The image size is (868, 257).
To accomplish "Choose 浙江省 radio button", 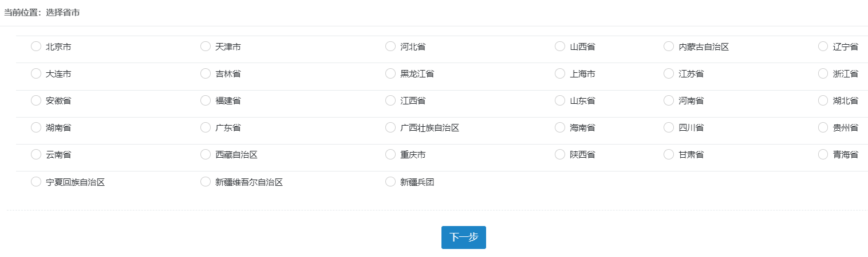I will pos(823,73).
